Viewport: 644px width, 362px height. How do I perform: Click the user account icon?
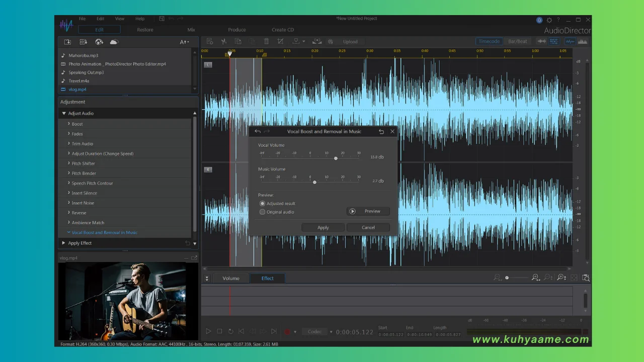[x=539, y=20]
